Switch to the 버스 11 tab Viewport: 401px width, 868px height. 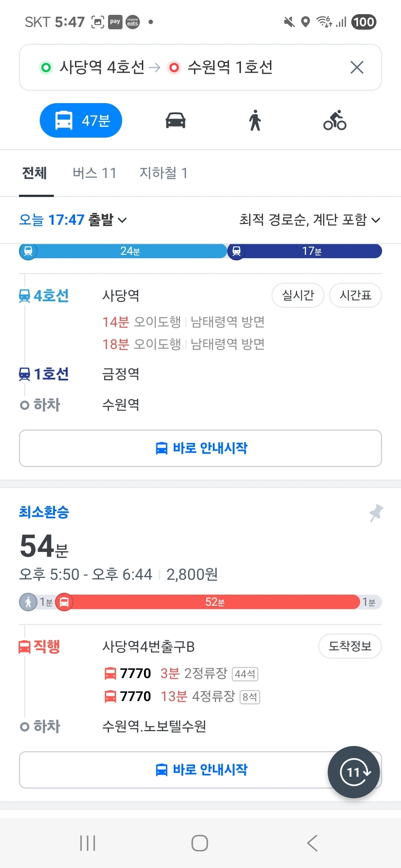tap(94, 173)
